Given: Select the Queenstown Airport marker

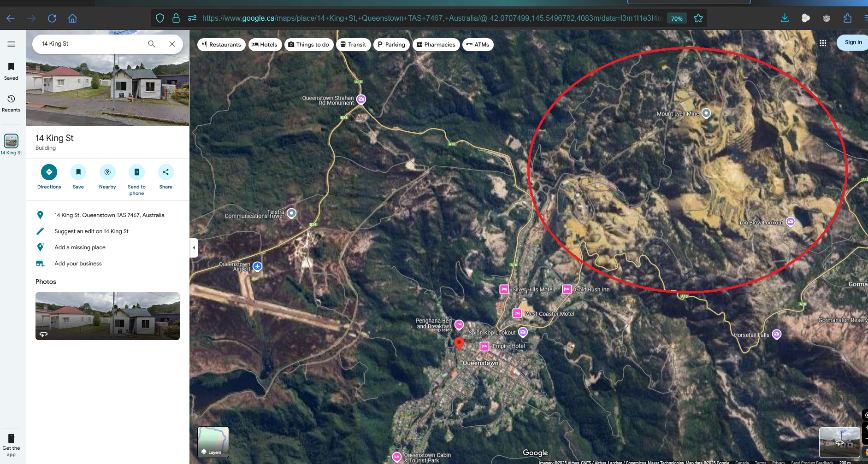Looking at the screenshot, I should coord(258,266).
